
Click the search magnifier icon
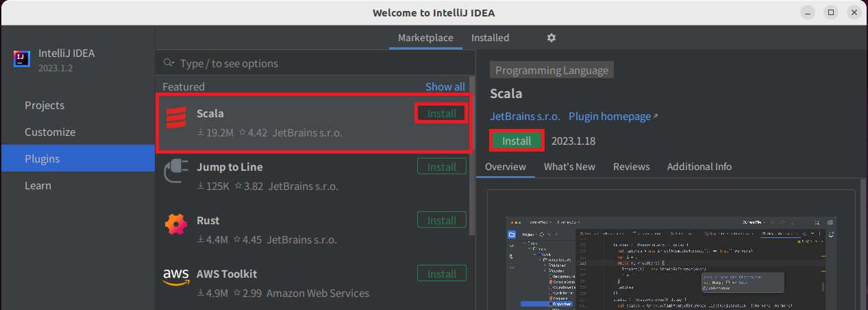point(169,63)
